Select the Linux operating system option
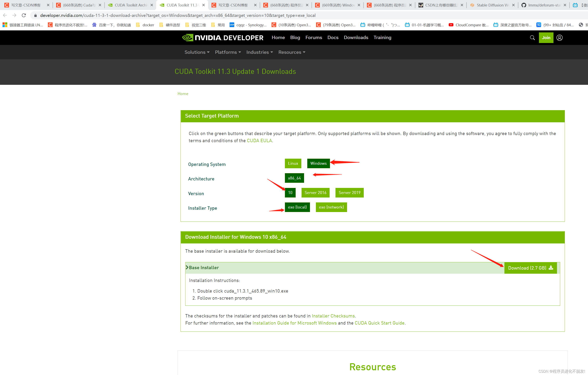 (x=293, y=163)
